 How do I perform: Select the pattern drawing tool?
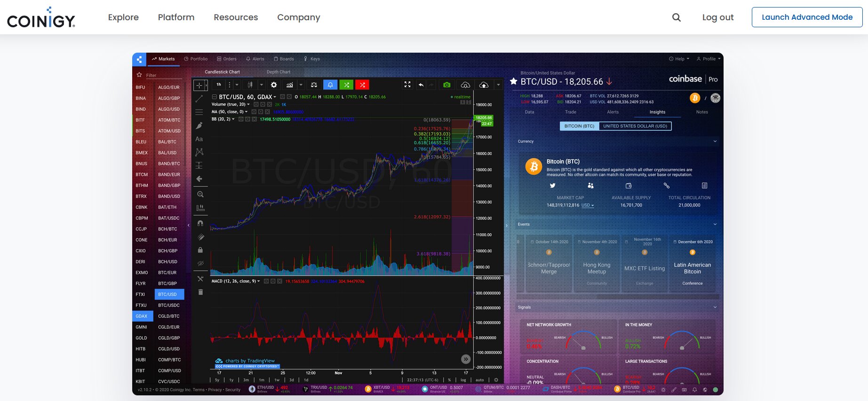click(x=199, y=152)
